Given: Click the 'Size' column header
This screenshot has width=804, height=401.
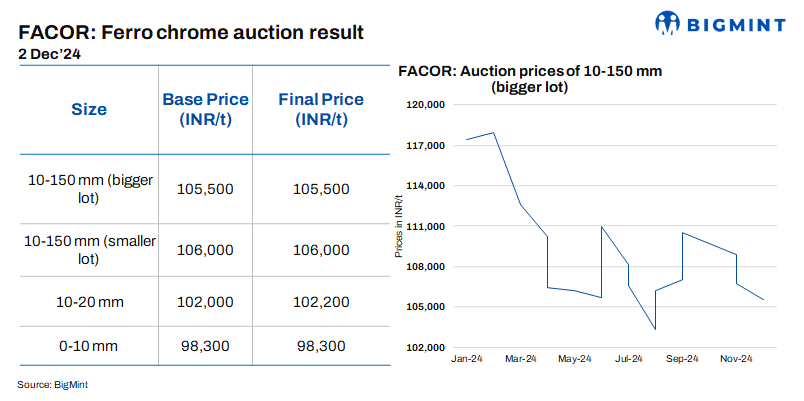Looking at the screenshot, I should click(89, 109).
